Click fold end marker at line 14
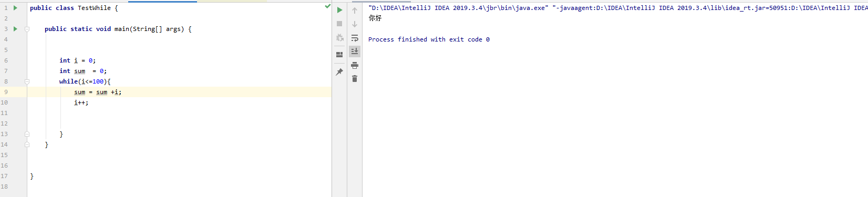868x197 pixels. click(27, 144)
